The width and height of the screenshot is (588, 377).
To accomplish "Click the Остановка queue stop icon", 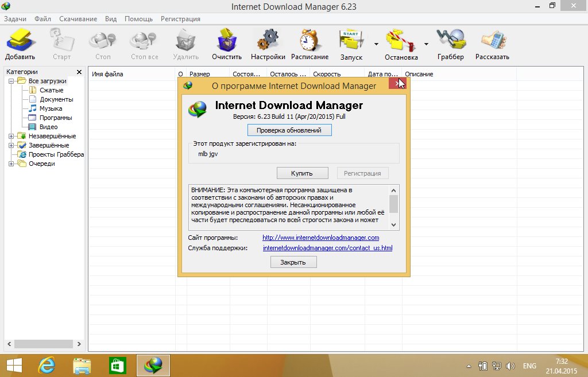I will (400, 40).
